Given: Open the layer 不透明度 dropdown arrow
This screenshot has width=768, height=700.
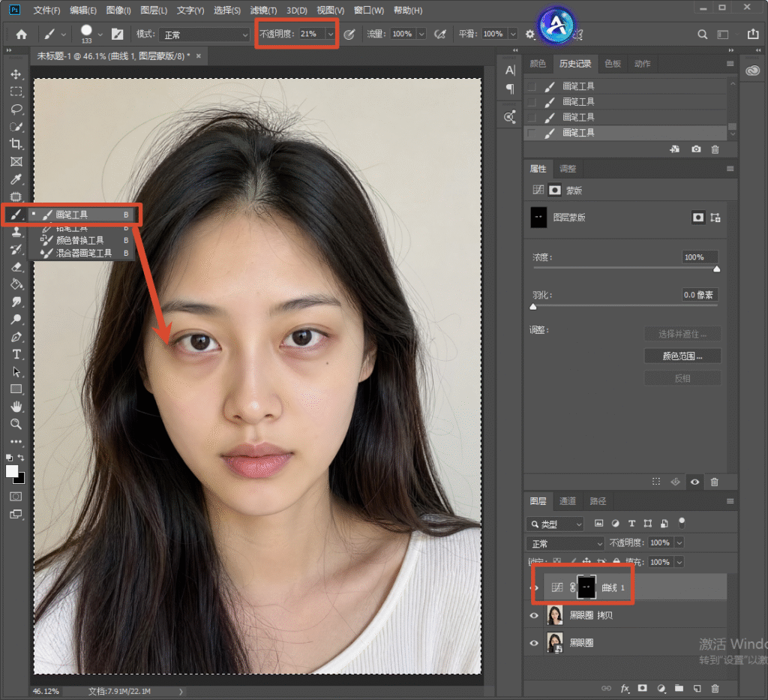Looking at the screenshot, I should (x=679, y=542).
